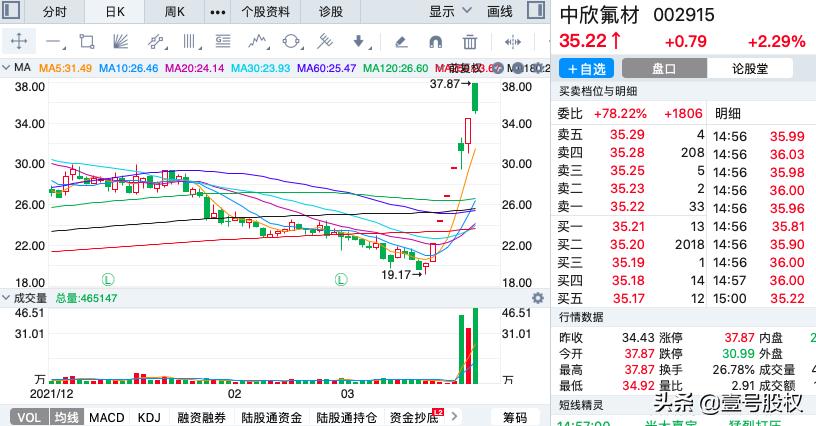This screenshot has height=426, width=816.
Task: Click the stock name 中欣氟材
Action: 600,15
